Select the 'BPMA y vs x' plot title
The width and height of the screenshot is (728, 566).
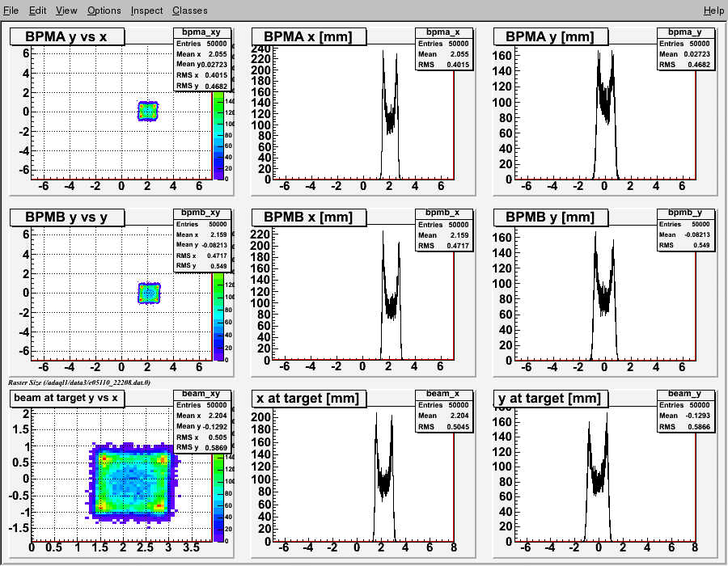click(x=67, y=36)
